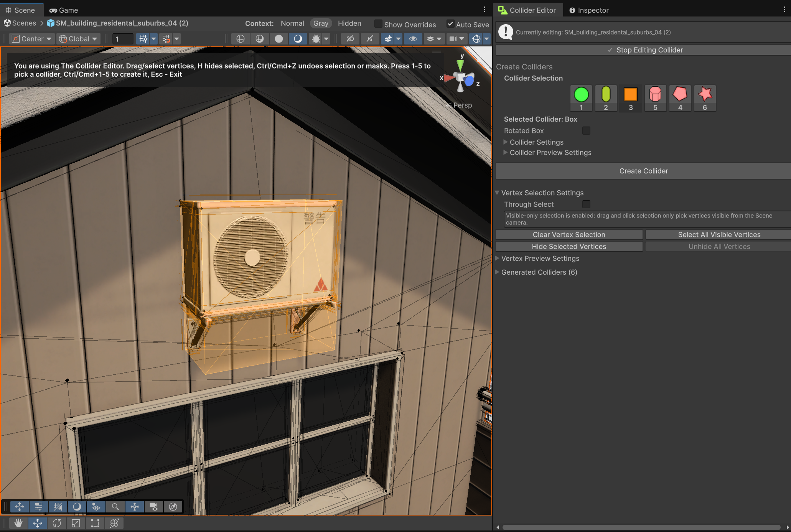The height and width of the screenshot is (532, 791).
Task: Select the Rotate tool icon
Action: click(x=57, y=523)
